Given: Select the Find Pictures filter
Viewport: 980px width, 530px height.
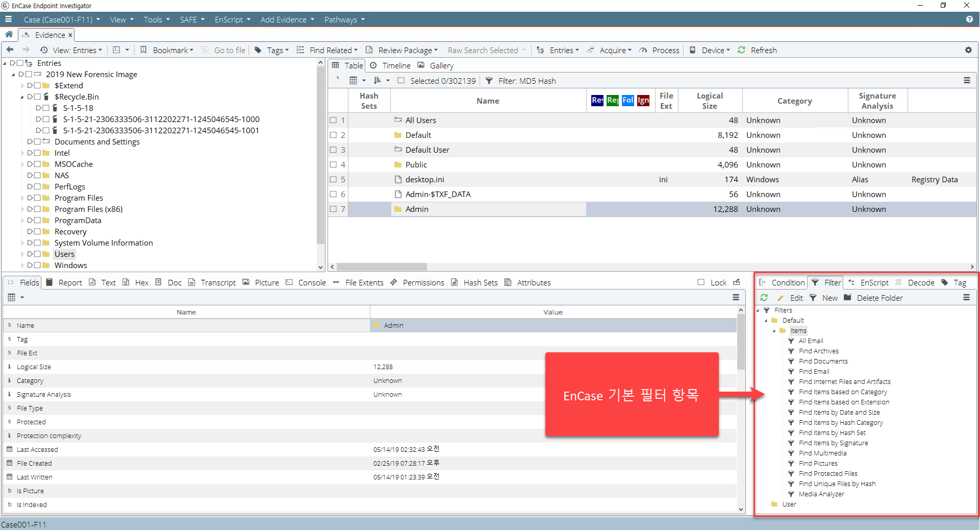Looking at the screenshot, I should click(x=818, y=463).
